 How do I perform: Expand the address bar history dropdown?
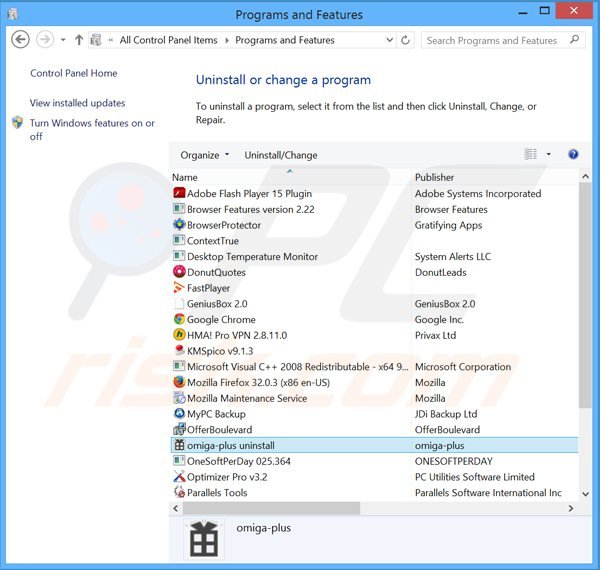click(x=390, y=40)
